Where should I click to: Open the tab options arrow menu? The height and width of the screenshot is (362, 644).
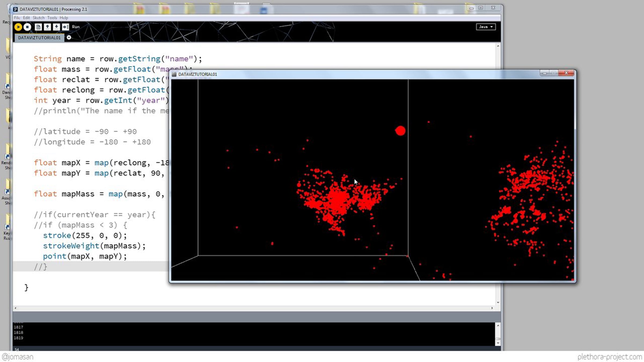coord(69,38)
